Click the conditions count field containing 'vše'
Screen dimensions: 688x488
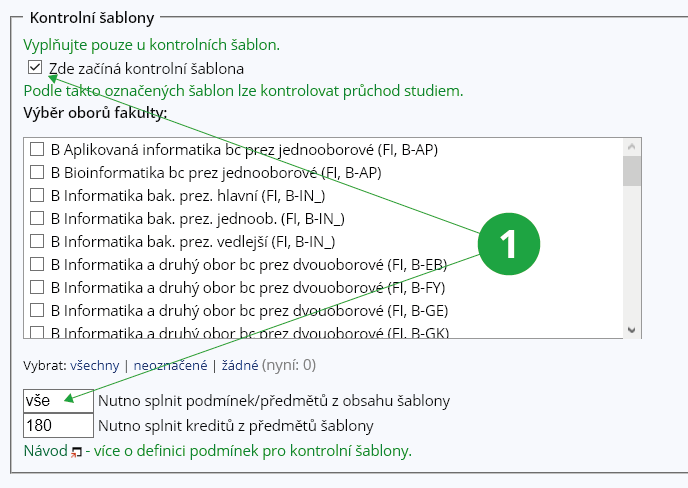tap(58, 400)
